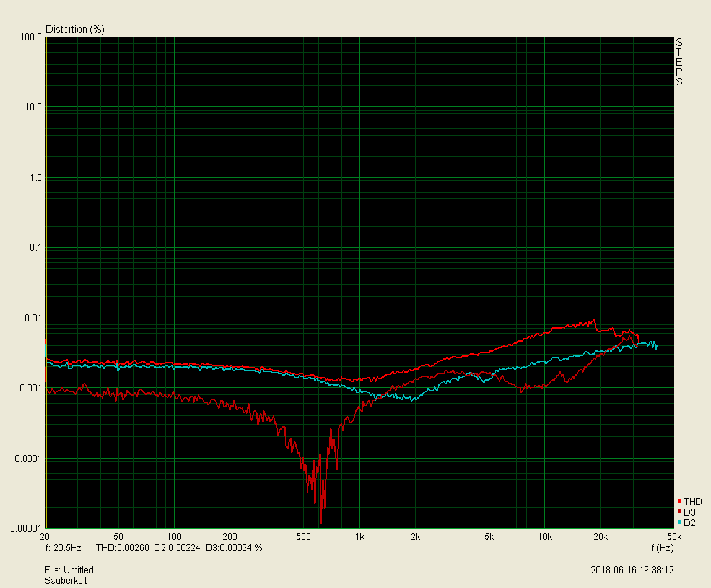This screenshot has height=588, width=711.
Task: Click the vertical 'STEPS' label
Action: point(679,62)
